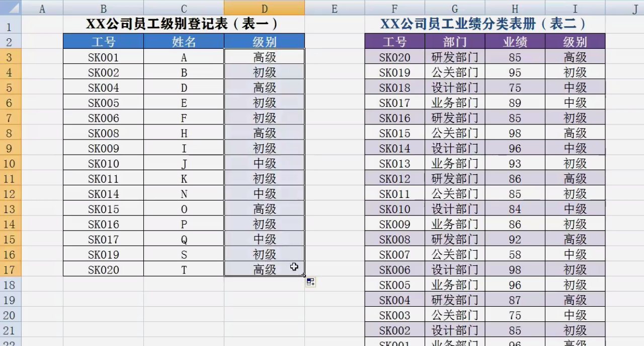Viewport: 644px width, 346px height.
Task: Click the 工号 header of 表二
Action: tap(394, 42)
